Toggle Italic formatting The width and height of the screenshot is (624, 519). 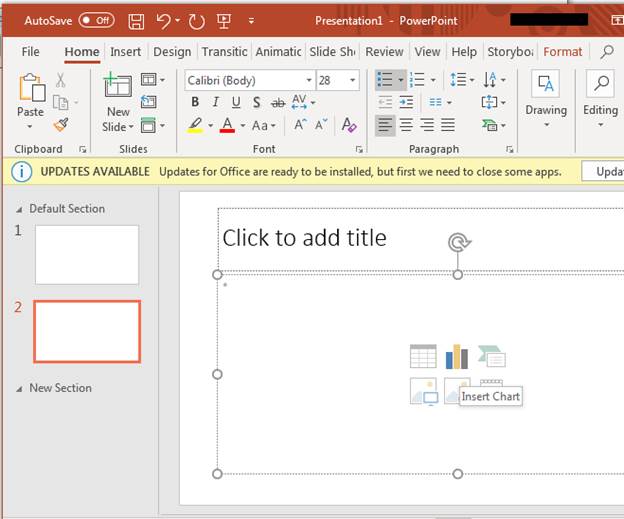pyautogui.click(x=215, y=102)
